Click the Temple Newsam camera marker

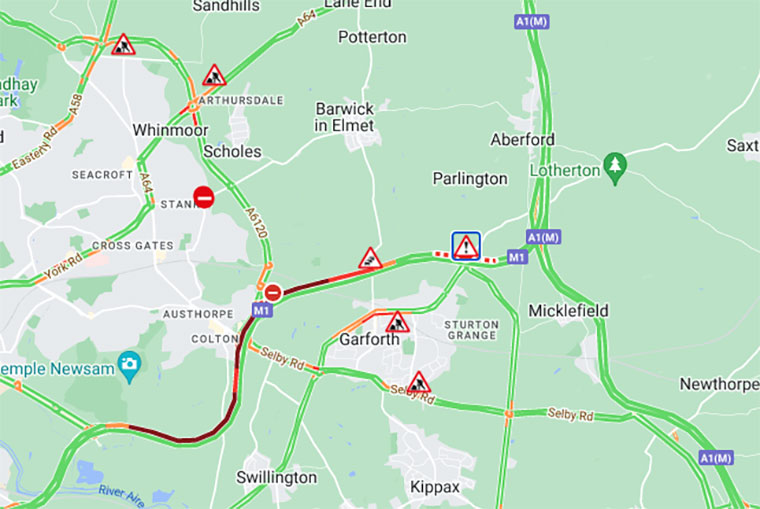(x=129, y=367)
